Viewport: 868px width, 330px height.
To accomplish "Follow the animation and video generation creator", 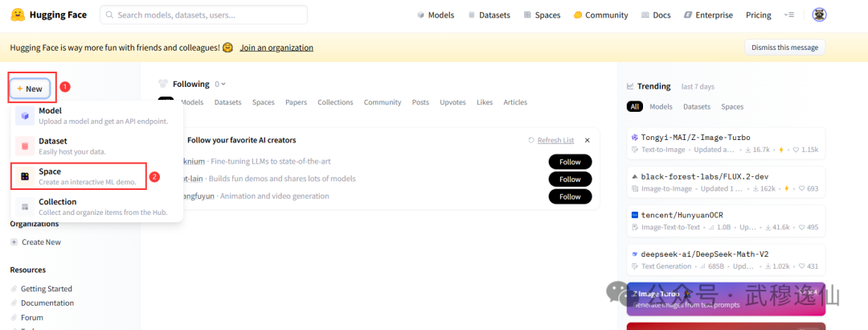I will coord(570,196).
